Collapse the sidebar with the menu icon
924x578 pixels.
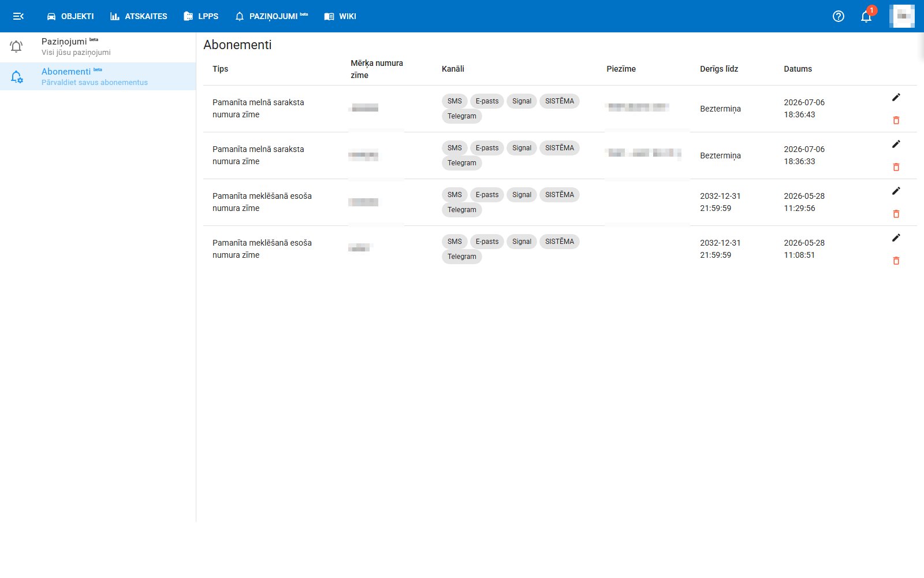[x=18, y=16]
